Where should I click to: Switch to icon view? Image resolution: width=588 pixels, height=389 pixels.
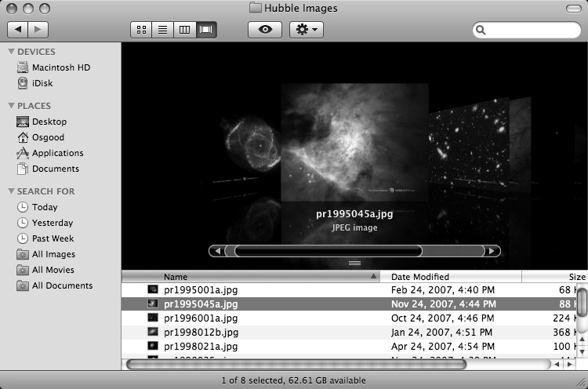click(142, 30)
